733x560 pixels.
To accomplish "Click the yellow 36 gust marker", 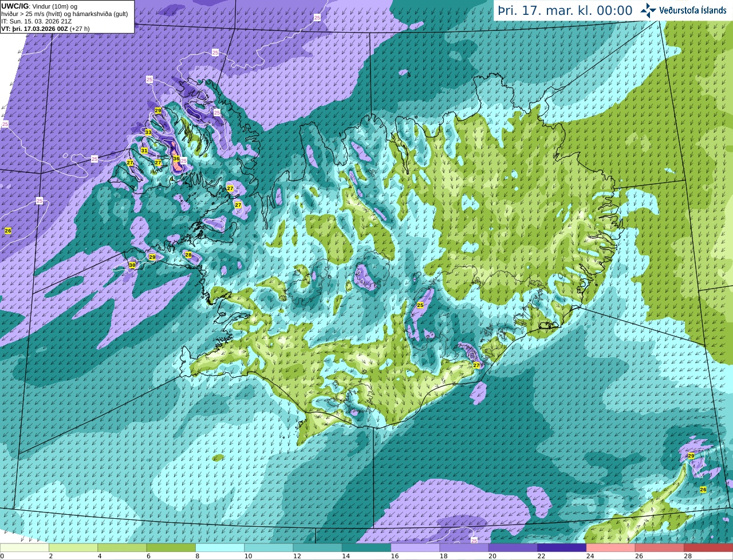I will click(176, 159).
